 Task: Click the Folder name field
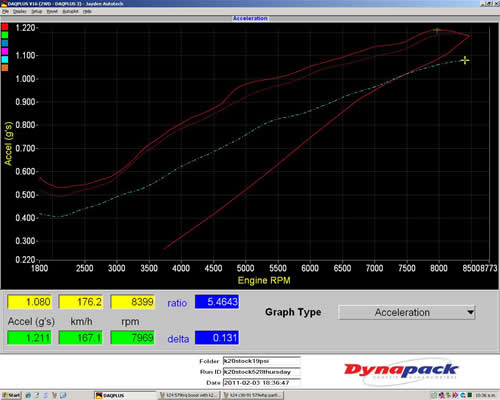(262, 361)
